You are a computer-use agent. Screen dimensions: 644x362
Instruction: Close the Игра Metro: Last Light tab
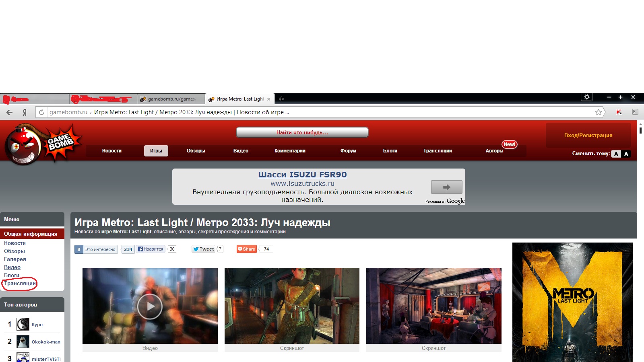[269, 99]
